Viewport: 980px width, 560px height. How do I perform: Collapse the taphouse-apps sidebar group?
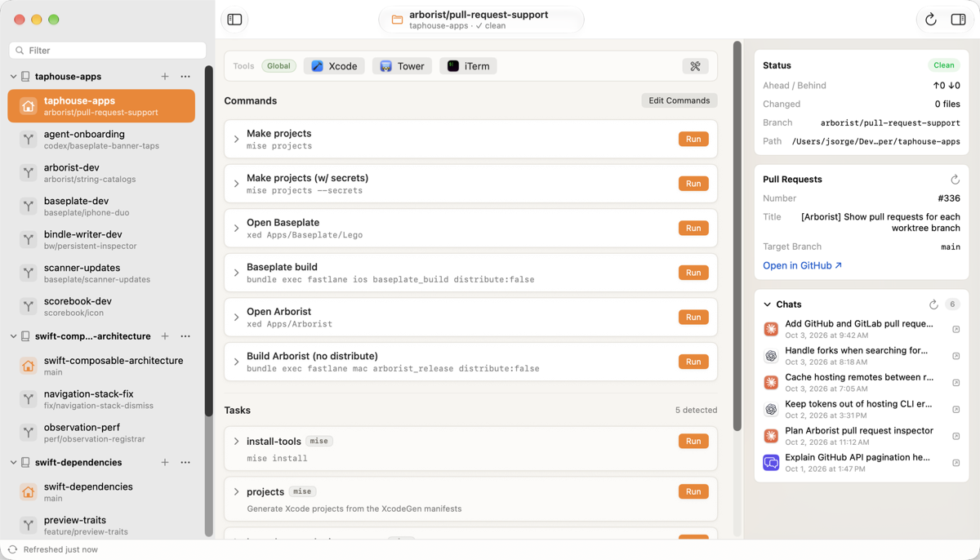coord(13,77)
